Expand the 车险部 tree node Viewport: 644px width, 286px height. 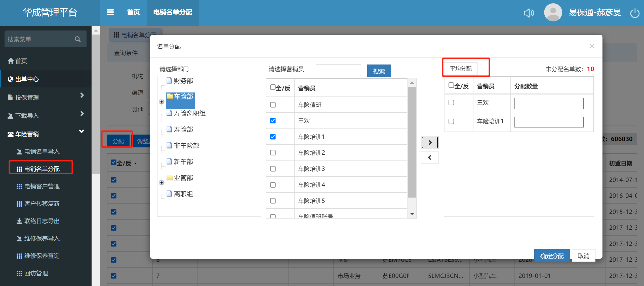[x=162, y=102]
